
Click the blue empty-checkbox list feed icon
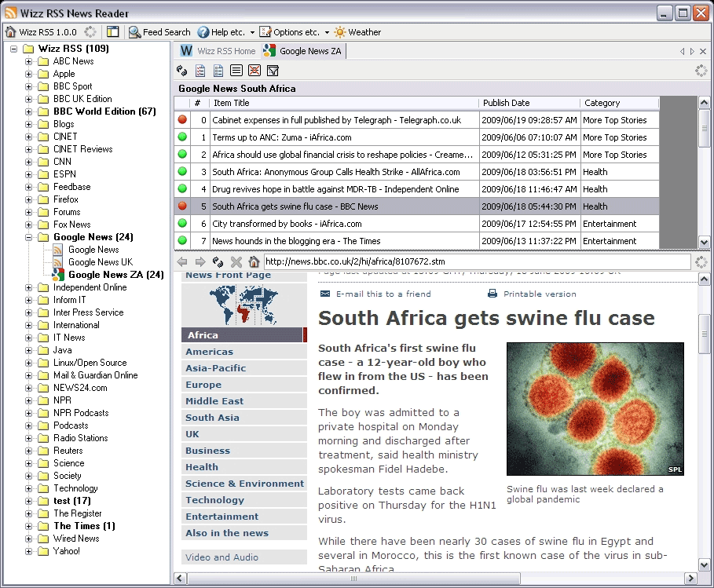pos(218,71)
